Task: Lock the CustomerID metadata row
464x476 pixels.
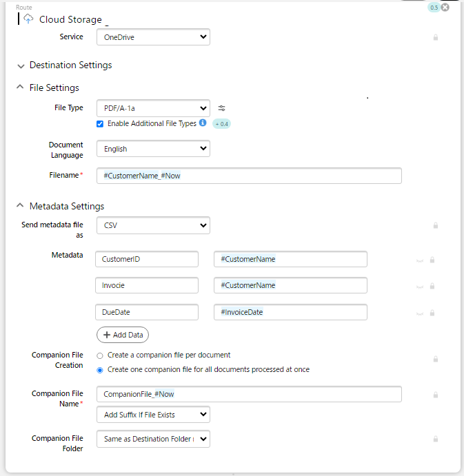Action: pyautogui.click(x=432, y=260)
